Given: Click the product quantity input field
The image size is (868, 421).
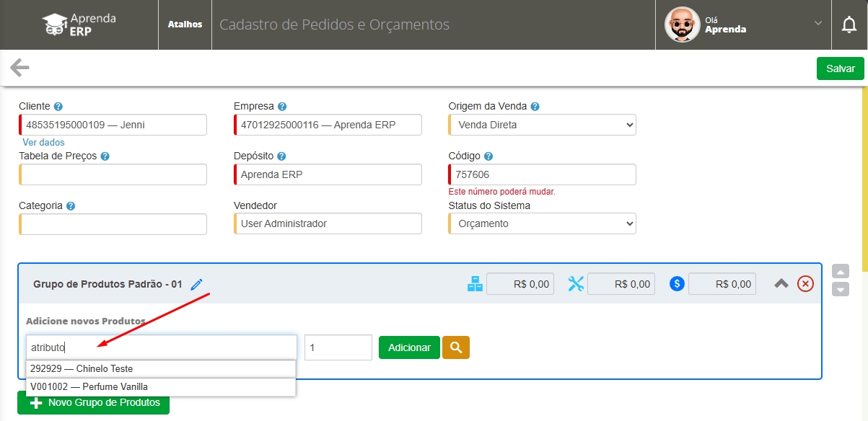Looking at the screenshot, I should click(x=338, y=347).
